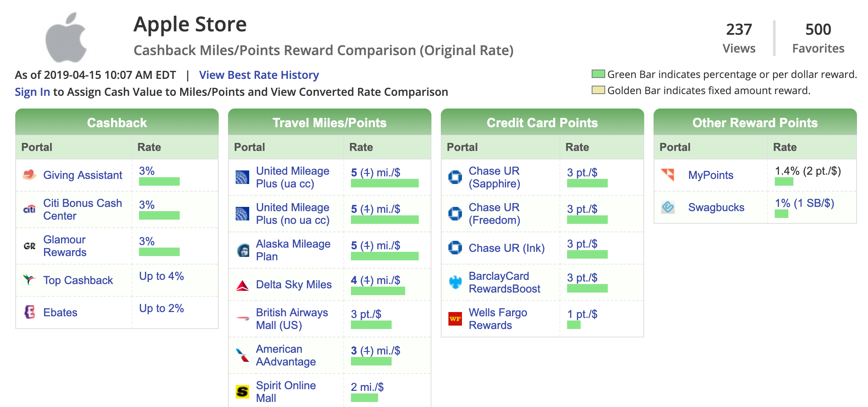Open Chase UR (Sapphire) portal link
Screen dimensions: 868x407
coord(494,177)
